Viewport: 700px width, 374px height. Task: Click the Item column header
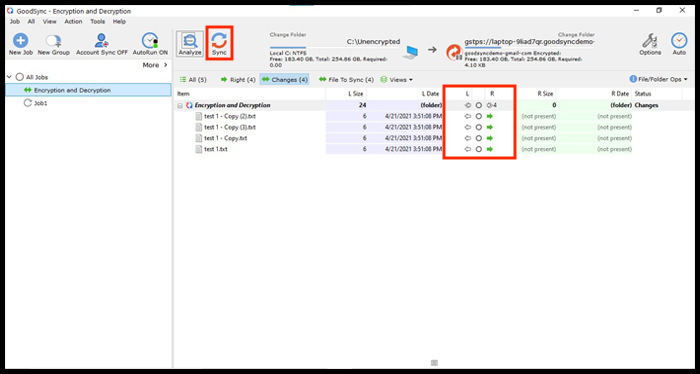(251, 94)
